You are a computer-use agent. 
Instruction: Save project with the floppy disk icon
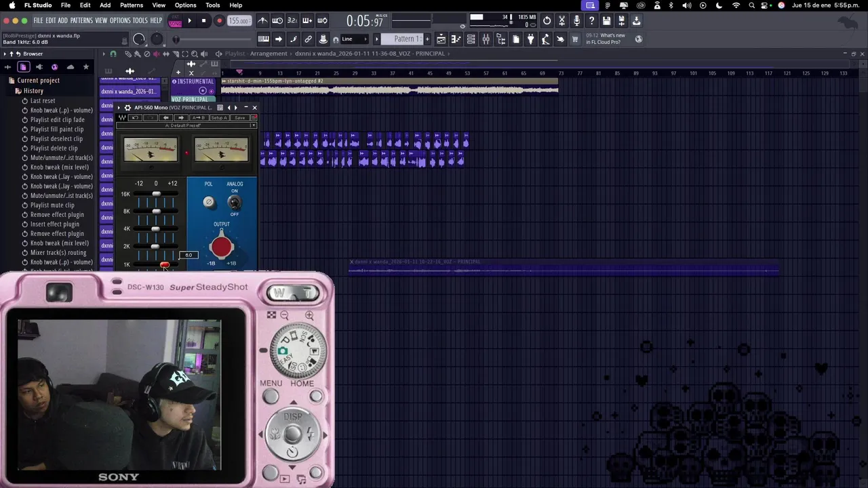(606, 21)
